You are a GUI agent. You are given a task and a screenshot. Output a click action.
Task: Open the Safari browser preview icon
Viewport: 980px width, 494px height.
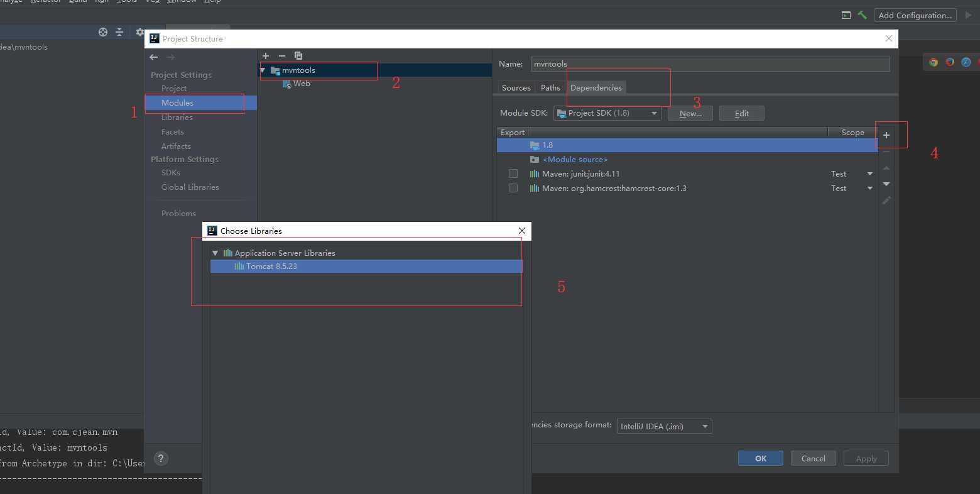[x=966, y=62]
